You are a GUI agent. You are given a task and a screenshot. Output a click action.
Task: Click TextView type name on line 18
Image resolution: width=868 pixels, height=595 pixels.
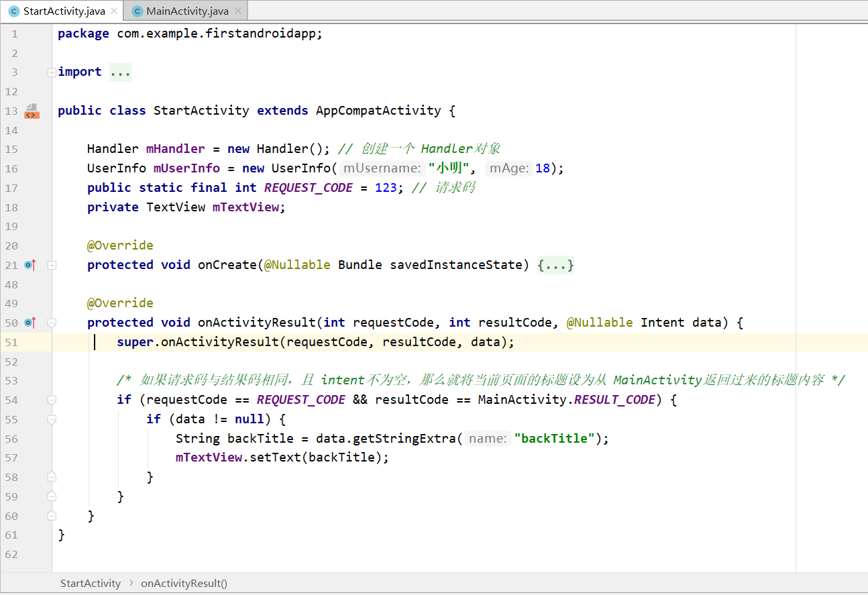176,207
